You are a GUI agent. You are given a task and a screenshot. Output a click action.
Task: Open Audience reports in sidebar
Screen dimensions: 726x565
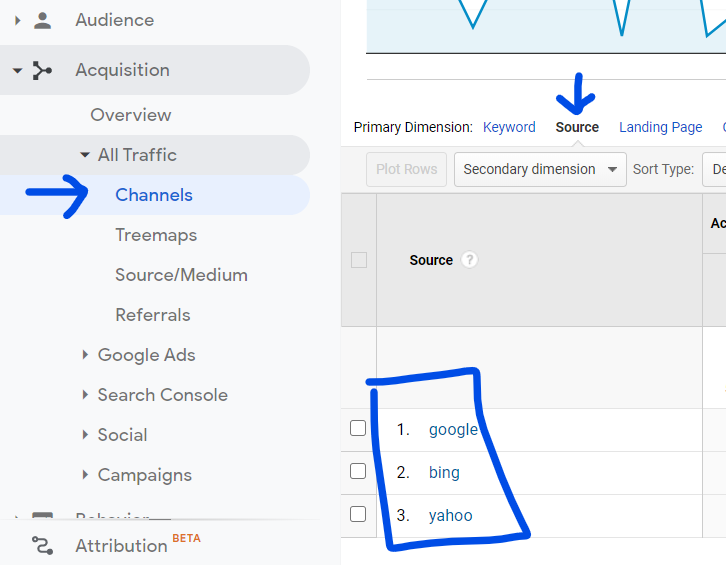pyautogui.click(x=114, y=20)
